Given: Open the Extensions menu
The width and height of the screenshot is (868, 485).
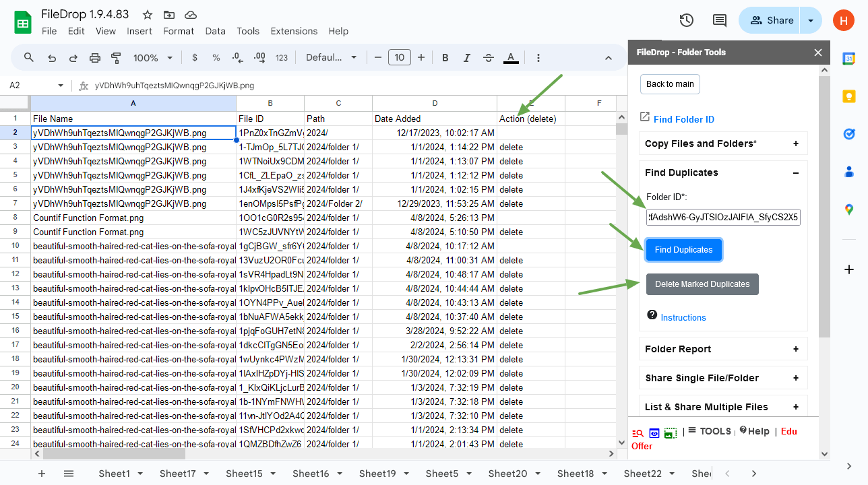Looking at the screenshot, I should coord(294,31).
